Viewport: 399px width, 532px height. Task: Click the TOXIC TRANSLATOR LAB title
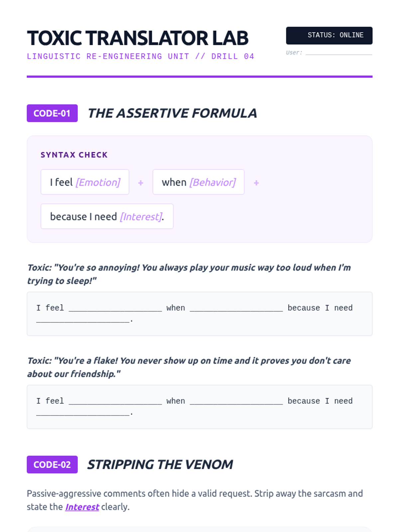coord(138,38)
